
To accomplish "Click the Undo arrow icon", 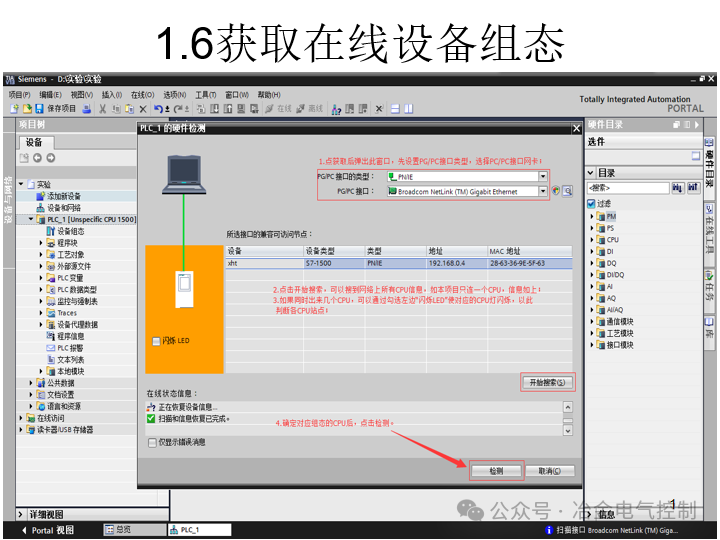I will [x=159, y=109].
